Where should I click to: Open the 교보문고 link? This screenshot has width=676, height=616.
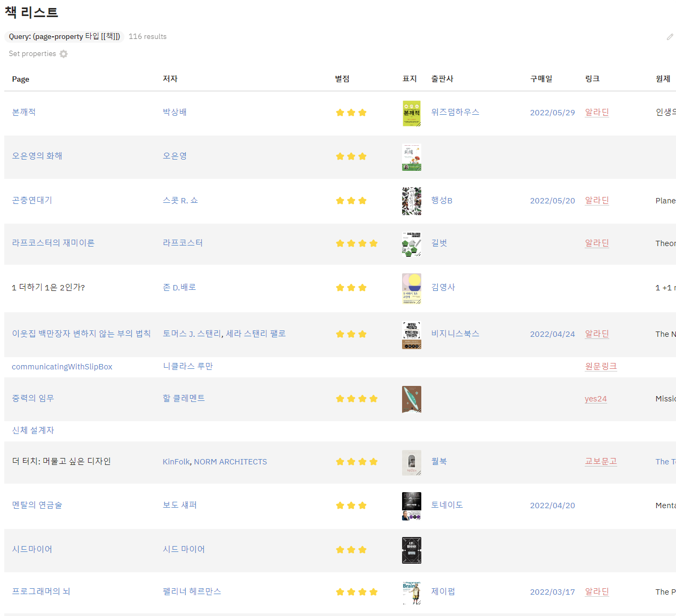[x=601, y=461]
